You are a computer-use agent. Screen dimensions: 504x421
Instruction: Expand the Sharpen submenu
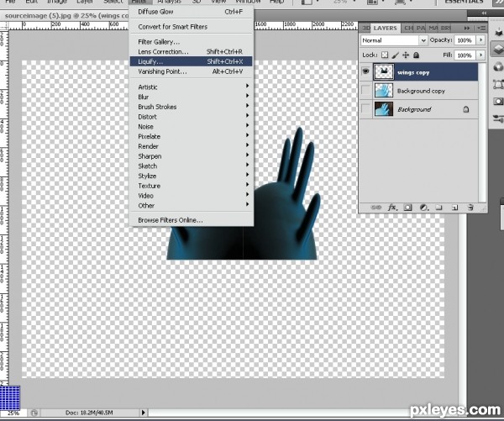point(191,156)
